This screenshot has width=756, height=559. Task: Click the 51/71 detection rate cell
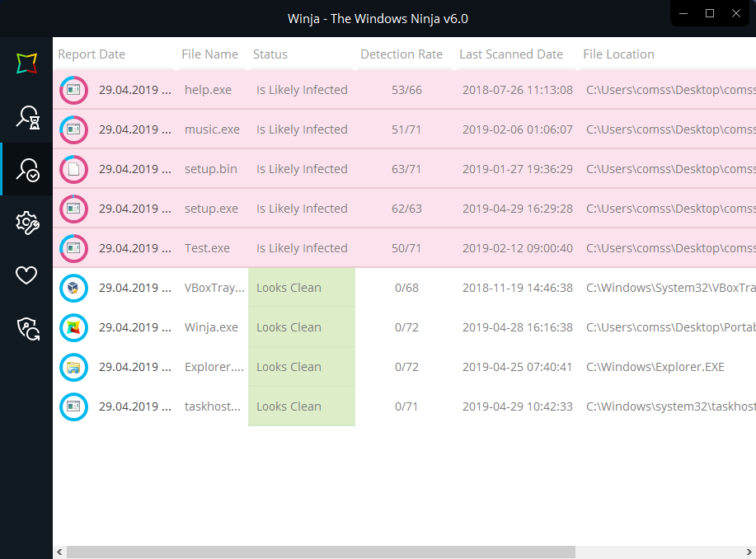[x=406, y=129]
